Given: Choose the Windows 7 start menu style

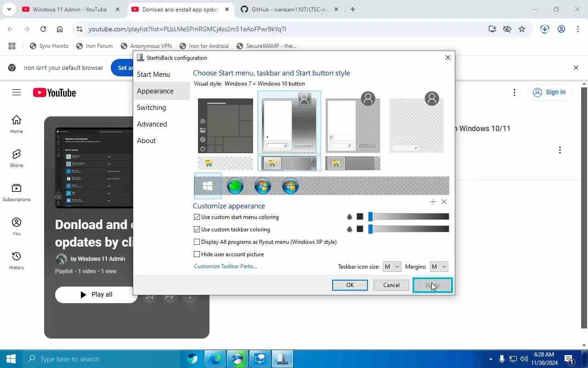Looking at the screenshot, I should coord(289,122).
